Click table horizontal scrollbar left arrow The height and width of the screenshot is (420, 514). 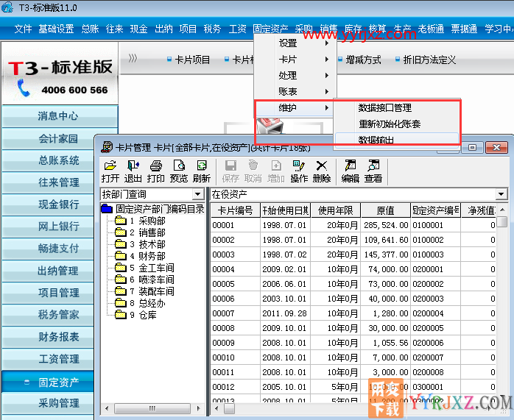coord(216,408)
